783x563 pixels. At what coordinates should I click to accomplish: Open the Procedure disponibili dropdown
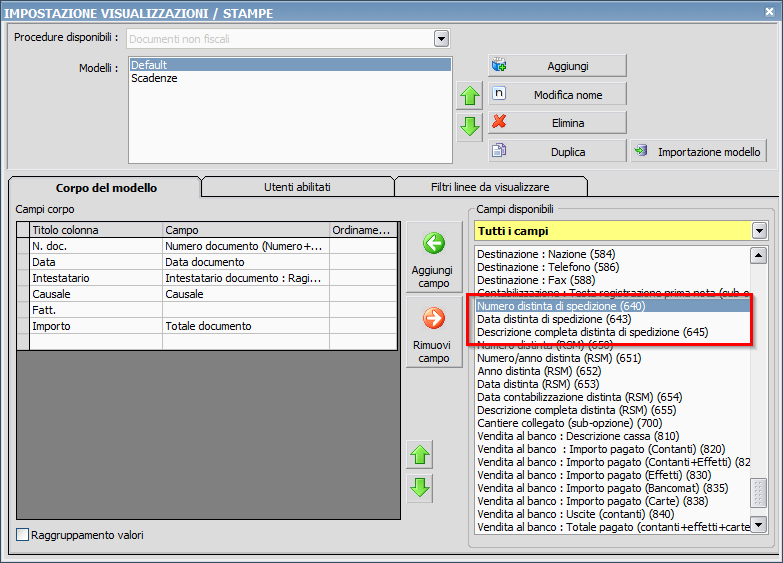(x=441, y=38)
